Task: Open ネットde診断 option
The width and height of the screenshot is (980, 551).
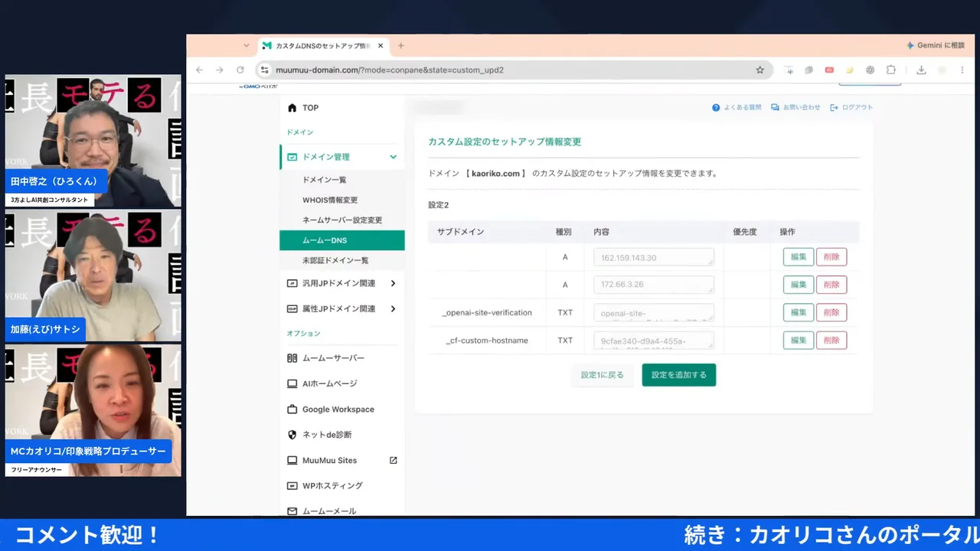Action: coord(327,435)
